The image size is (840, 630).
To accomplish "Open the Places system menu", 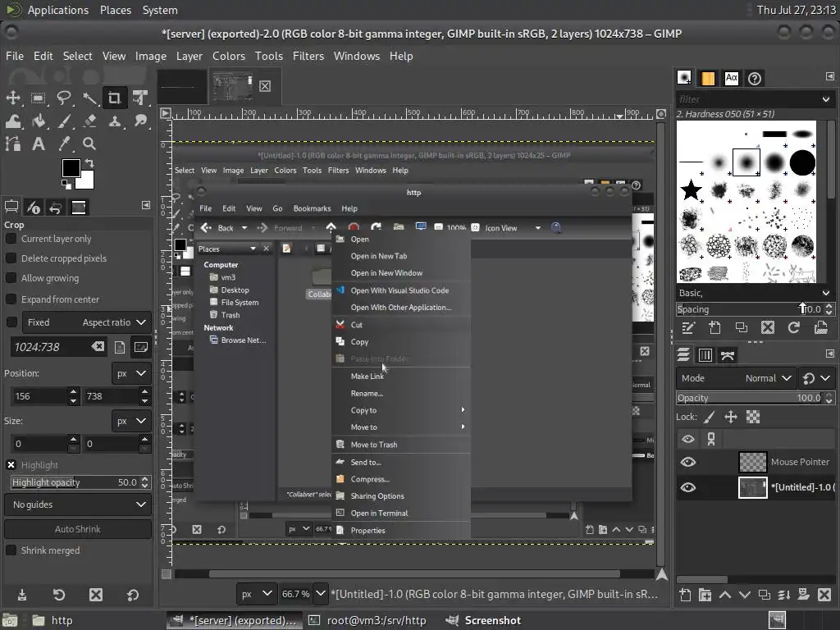I will 115,10.
